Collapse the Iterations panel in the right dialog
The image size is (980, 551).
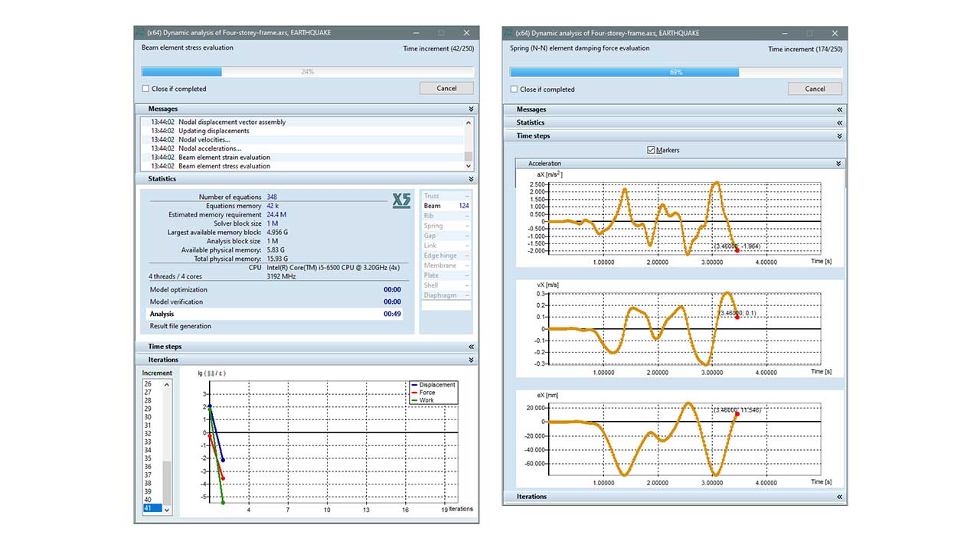pos(839,496)
